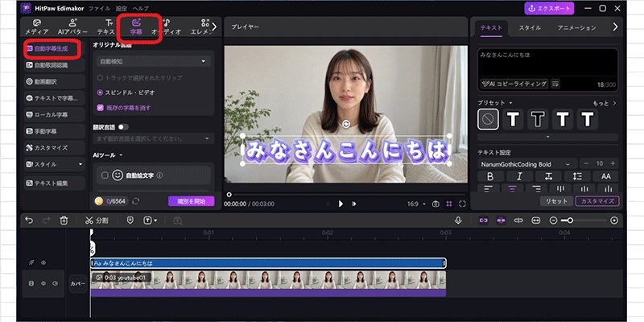Start voice recording with microphone icon
Screen dimensions: 644x322
pyautogui.click(x=458, y=221)
